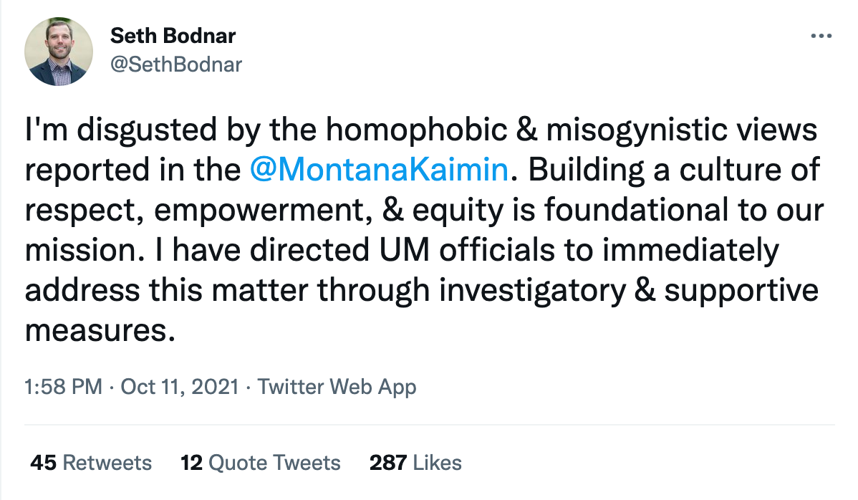Click the Likes count number 287
858x500 pixels.
[387, 462]
